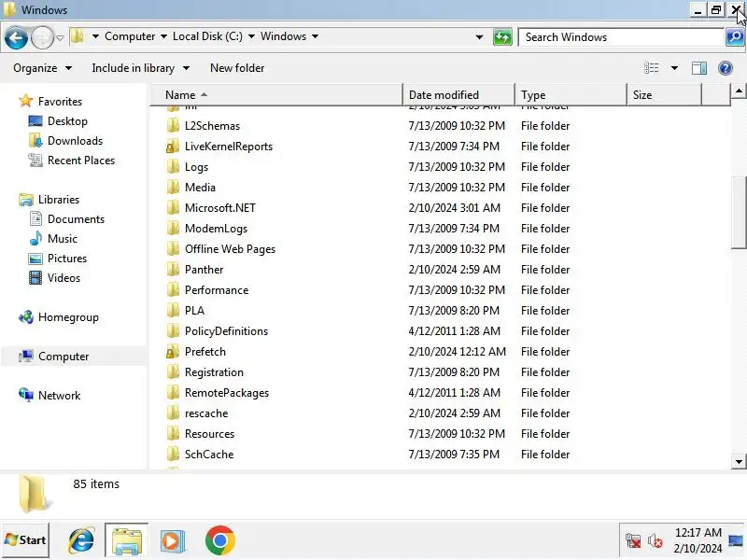Select Homegroup in the navigation pane
The image size is (747, 560).
click(x=68, y=317)
